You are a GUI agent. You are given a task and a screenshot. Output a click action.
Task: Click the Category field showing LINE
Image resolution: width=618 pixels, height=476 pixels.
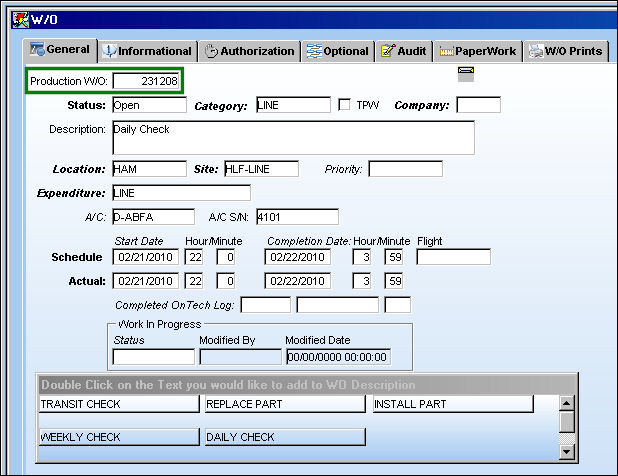point(293,105)
